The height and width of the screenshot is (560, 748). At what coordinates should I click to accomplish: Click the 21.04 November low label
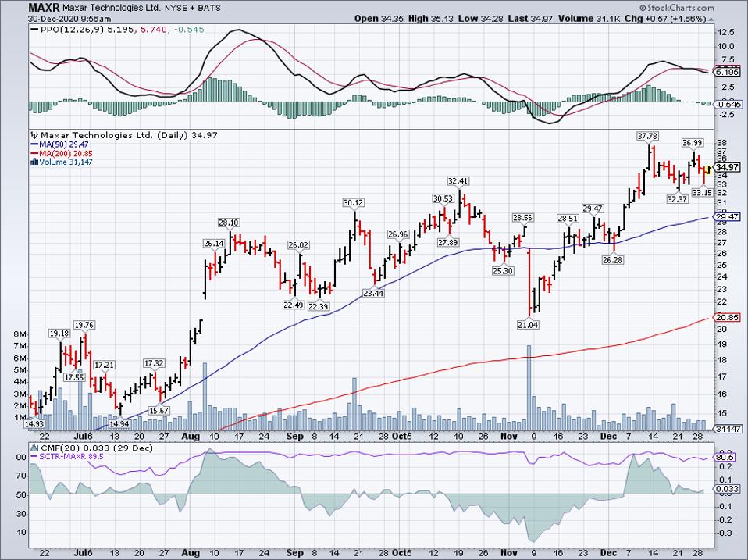(528, 325)
